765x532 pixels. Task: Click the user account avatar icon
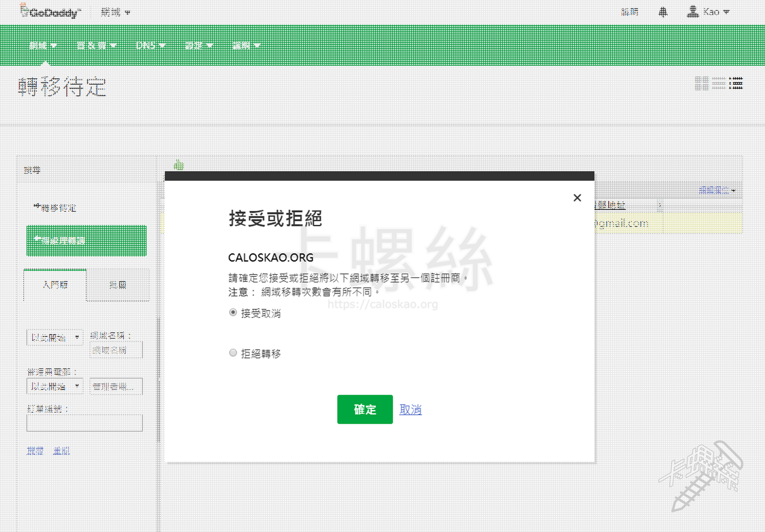[692, 12]
